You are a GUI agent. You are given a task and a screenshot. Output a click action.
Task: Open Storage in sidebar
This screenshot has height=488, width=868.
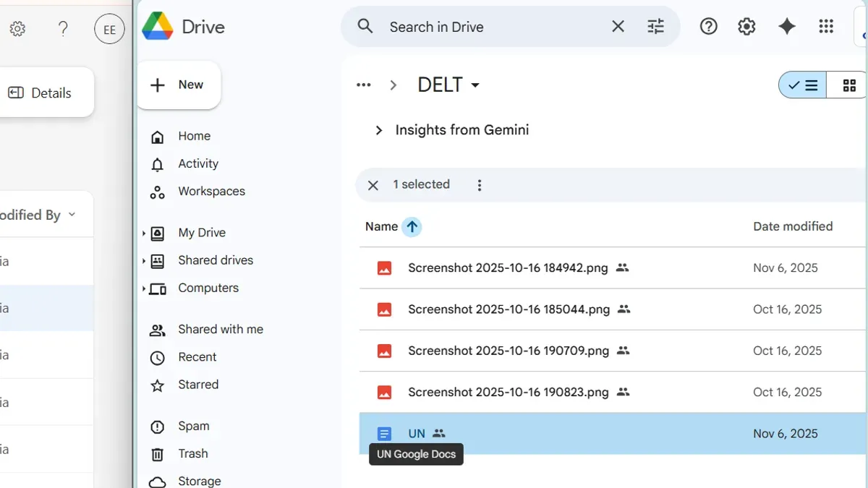200,481
